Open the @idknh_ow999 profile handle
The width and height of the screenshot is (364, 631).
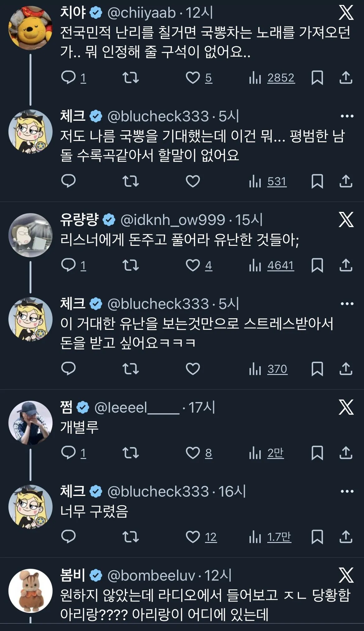[x=173, y=220]
